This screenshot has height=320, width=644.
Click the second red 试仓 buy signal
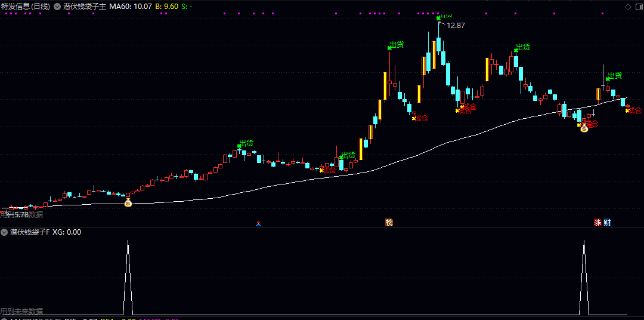pyautogui.click(x=420, y=118)
